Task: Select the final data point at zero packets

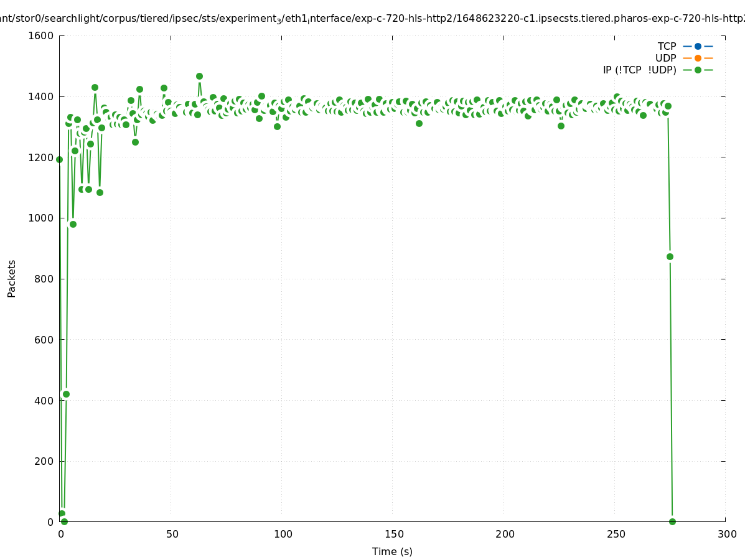Action: click(672, 521)
